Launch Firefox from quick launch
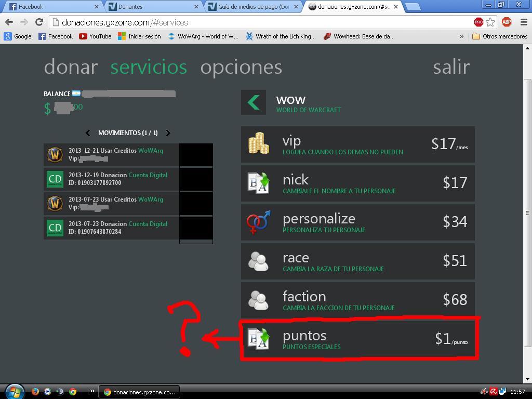 tap(35, 392)
